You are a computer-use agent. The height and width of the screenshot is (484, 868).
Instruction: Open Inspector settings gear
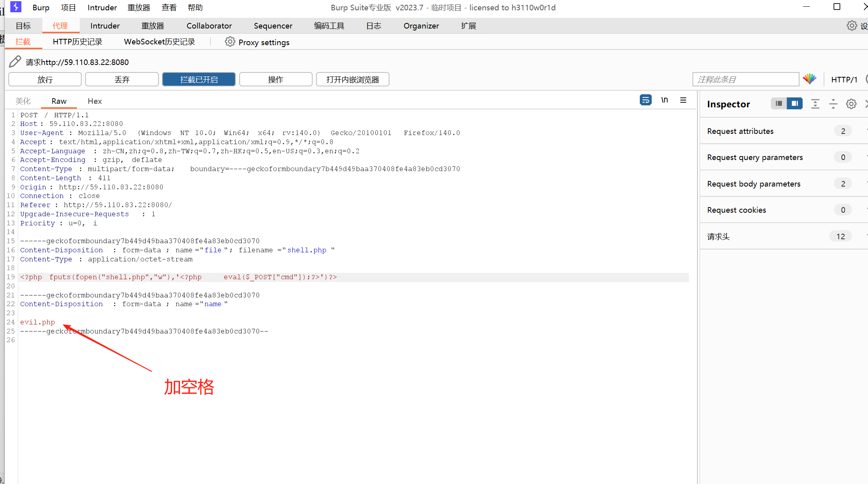(851, 104)
